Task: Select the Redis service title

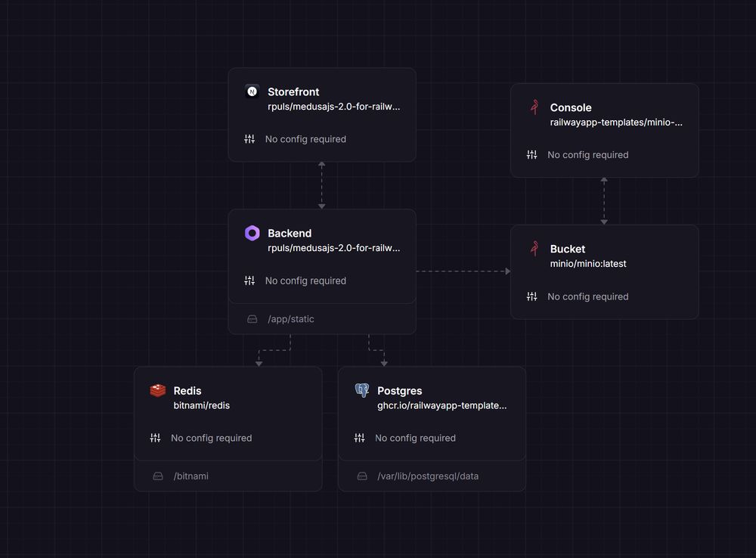Action: pyautogui.click(x=187, y=391)
